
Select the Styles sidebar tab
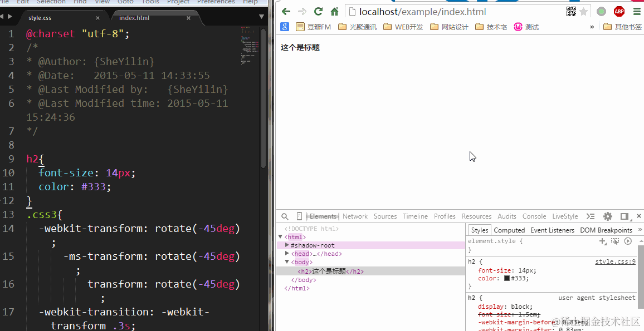(x=480, y=230)
